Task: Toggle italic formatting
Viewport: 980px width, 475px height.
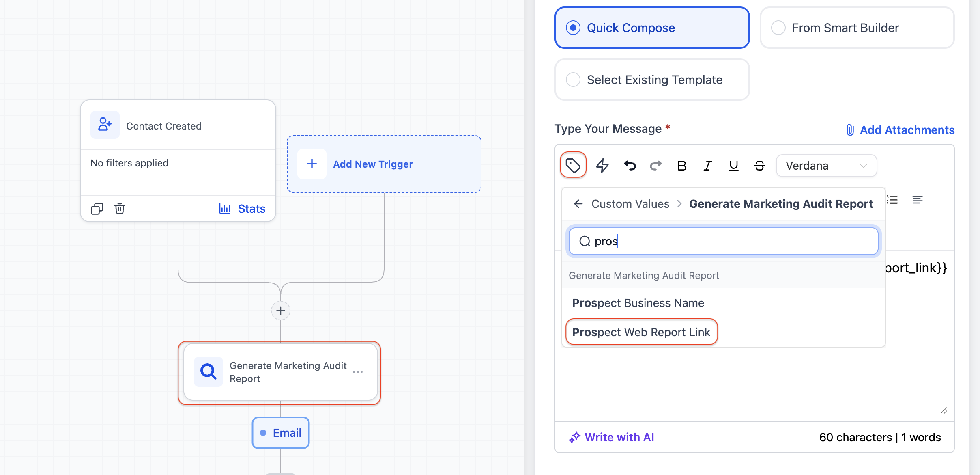Action: tap(707, 166)
